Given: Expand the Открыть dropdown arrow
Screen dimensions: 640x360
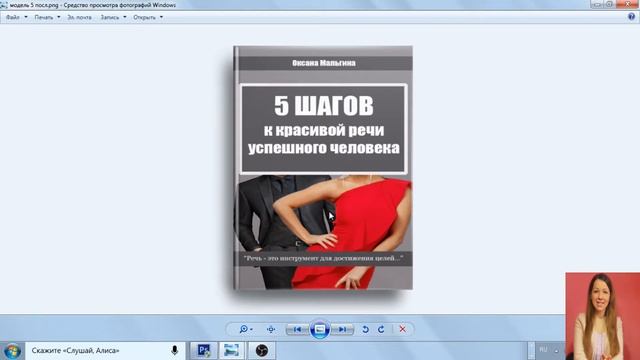Looking at the screenshot, I should click(x=161, y=17).
